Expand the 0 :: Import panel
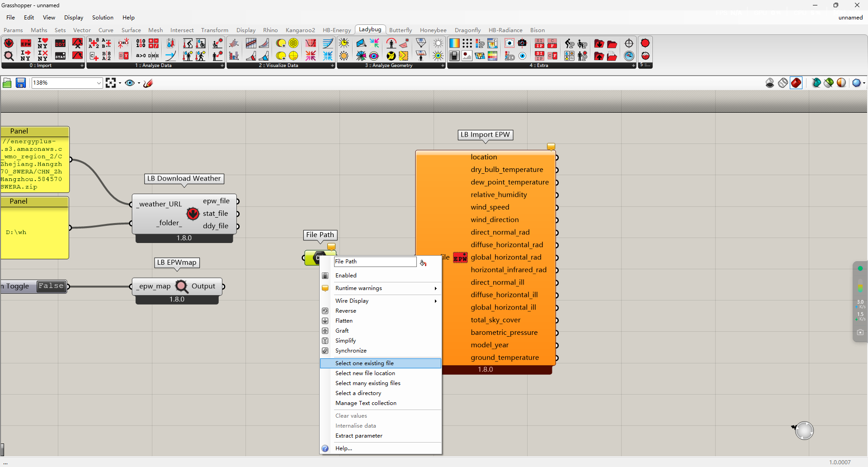Screen dimensions: 868x467 click(82, 66)
